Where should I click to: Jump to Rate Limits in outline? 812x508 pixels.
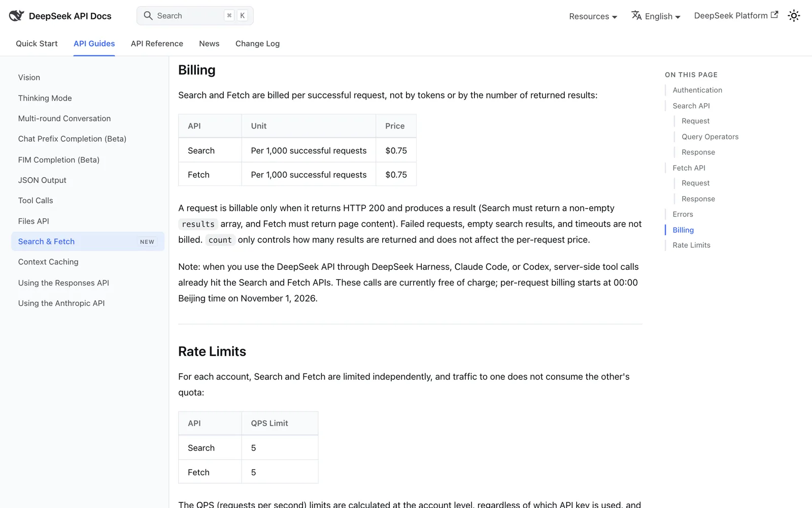pyautogui.click(x=691, y=245)
